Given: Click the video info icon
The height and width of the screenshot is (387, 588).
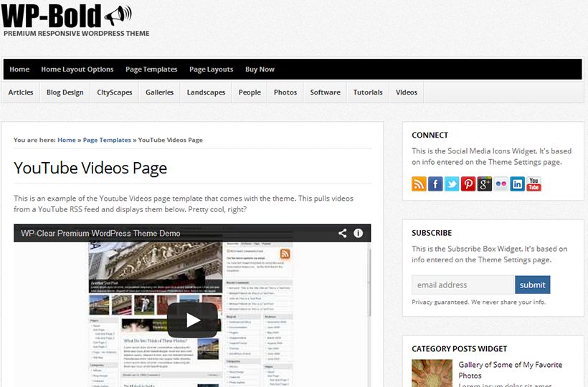Looking at the screenshot, I should 358,234.
